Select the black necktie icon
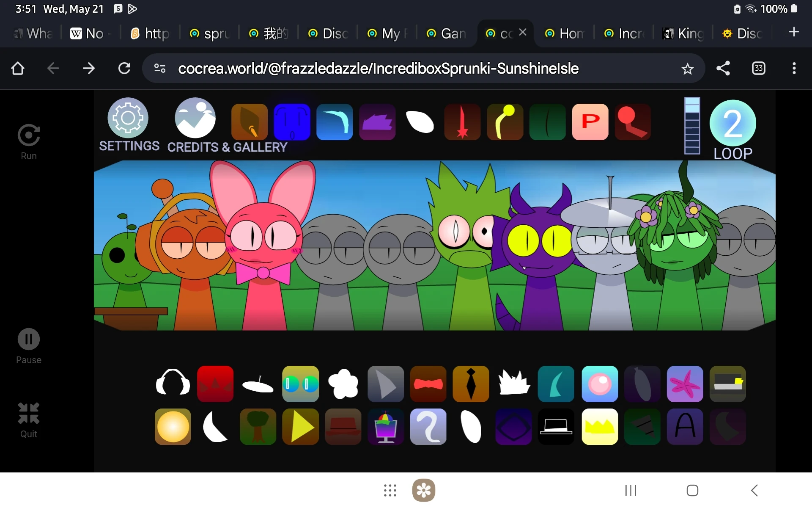This screenshot has height=508, width=812. click(x=471, y=384)
